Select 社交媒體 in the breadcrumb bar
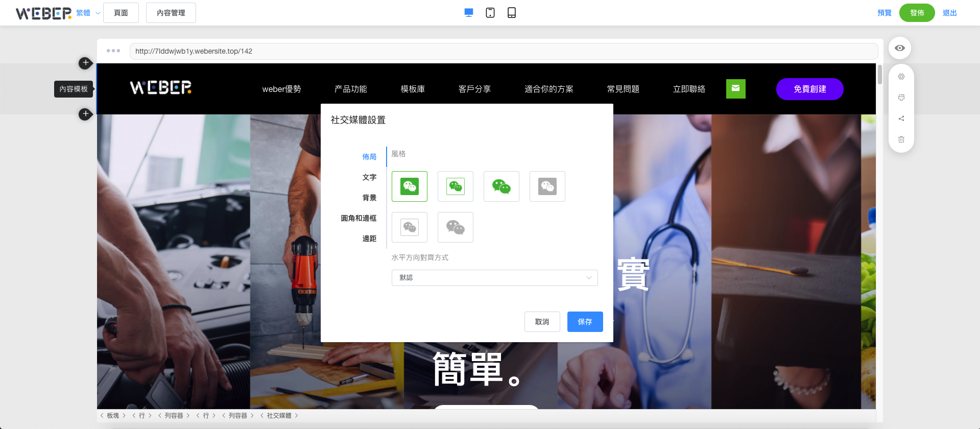The image size is (980, 429). point(279,416)
